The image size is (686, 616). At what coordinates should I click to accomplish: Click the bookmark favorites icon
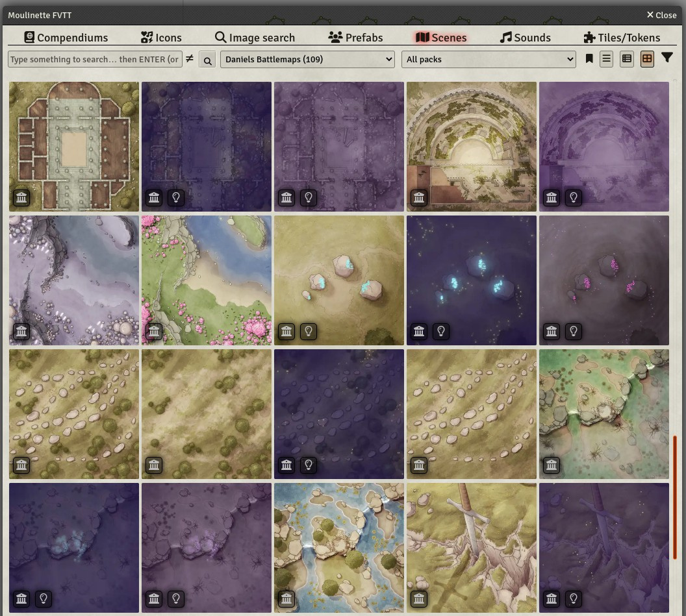[589, 58]
